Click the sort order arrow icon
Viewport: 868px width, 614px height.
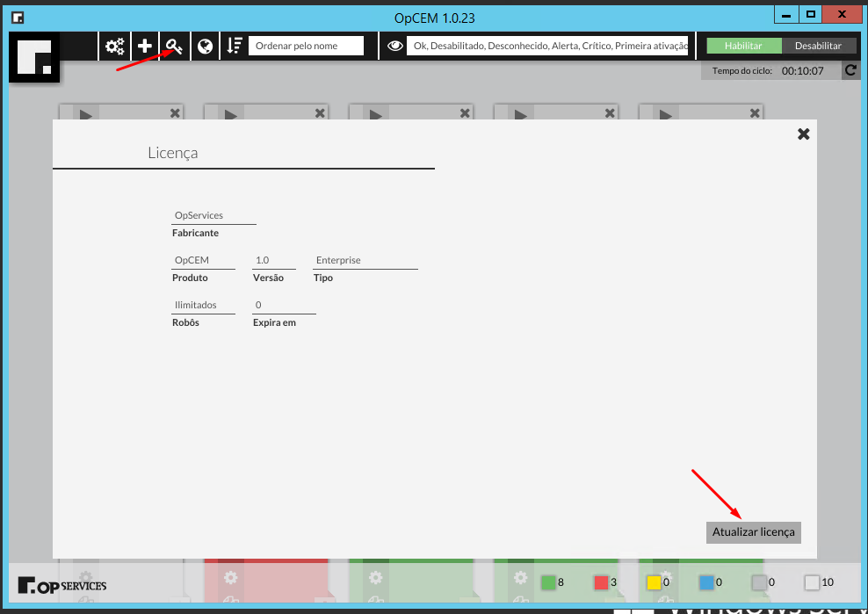234,47
